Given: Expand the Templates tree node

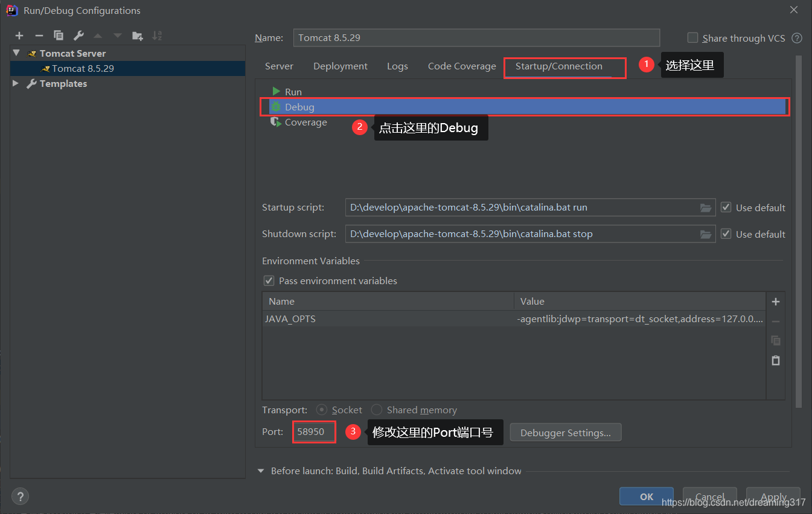Looking at the screenshot, I should coord(14,83).
